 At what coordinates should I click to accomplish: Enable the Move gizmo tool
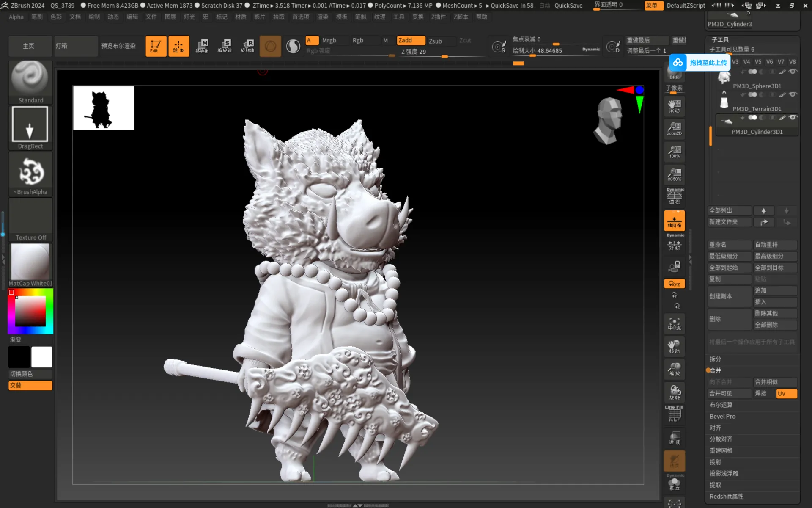[202, 46]
